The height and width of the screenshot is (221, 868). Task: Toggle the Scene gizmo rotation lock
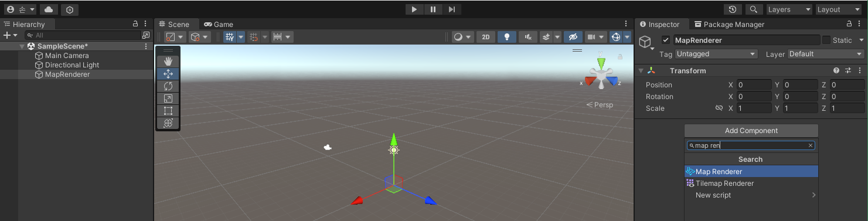pyautogui.click(x=619, y=57)
